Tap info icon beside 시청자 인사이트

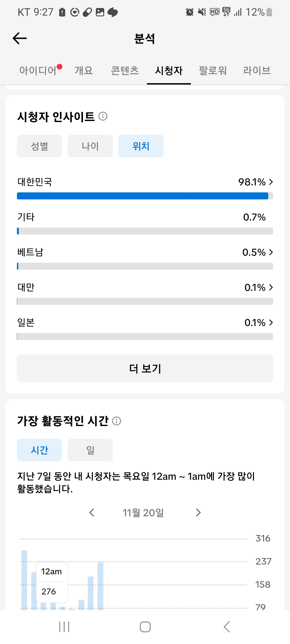pos(103,116)
